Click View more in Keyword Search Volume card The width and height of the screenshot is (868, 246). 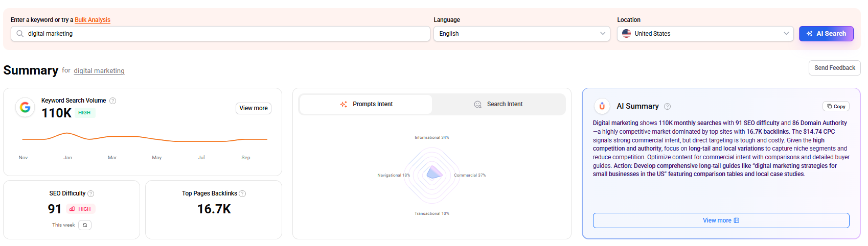click(x=254, y=108)
